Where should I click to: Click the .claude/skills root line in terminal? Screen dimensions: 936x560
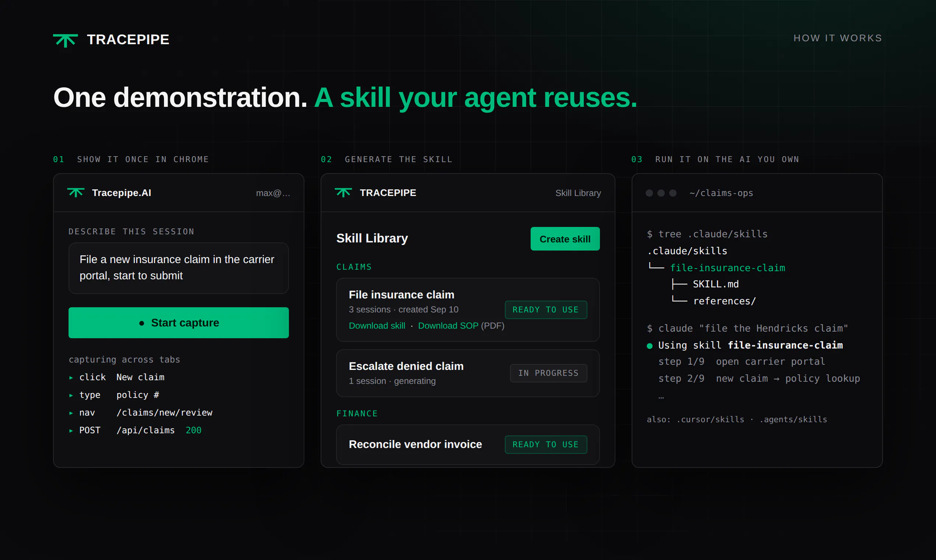click(687, 251)
